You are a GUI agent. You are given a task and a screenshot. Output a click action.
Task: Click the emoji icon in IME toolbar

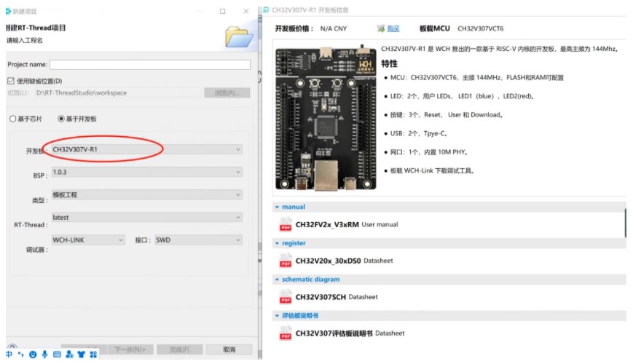[33, 355]
